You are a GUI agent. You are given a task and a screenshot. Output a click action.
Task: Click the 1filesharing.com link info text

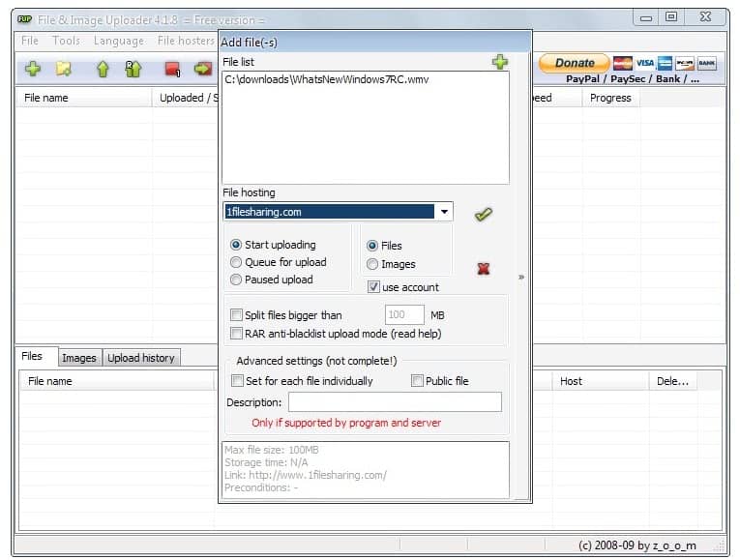[306, 475]
